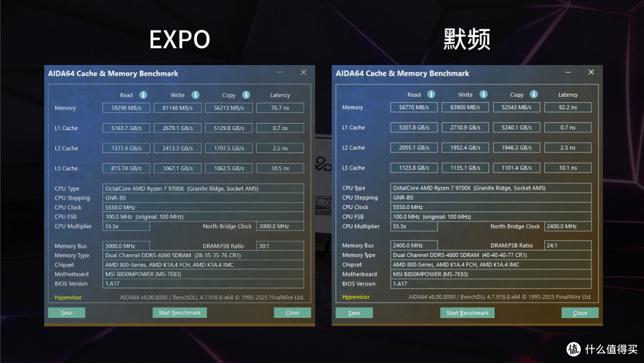The image size is (644, 363).
Task: Click CPU Type field in EXPO window
Action: tap(203, 188)
